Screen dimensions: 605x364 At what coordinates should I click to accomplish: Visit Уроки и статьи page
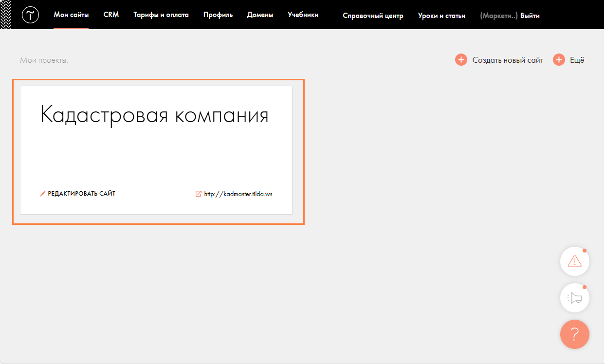tap(441, 16)
